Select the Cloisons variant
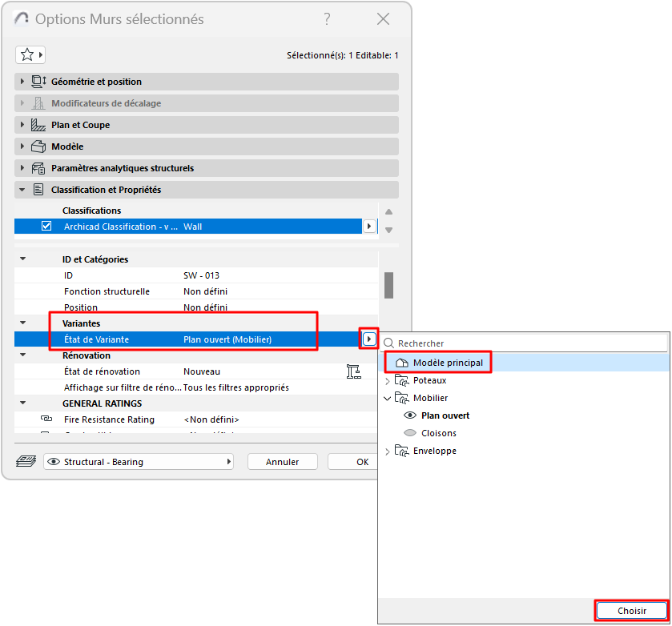This screenshot has width=672, height=626. click(438, 433)
